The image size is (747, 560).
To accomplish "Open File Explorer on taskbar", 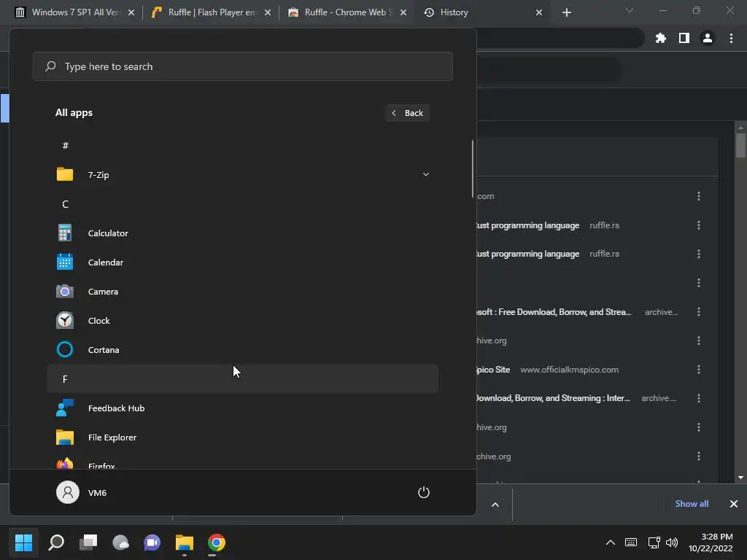I will [184, 542].
